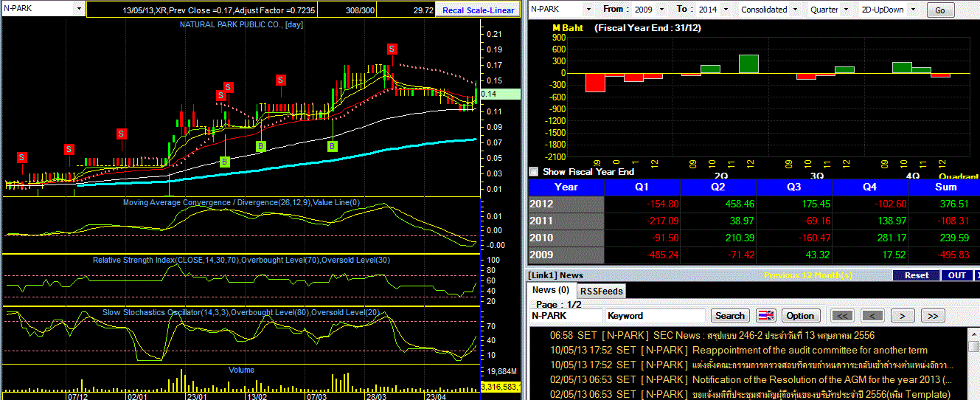
Task: Click the large red 2009 Q1 bar
Action: click(595, 82)
